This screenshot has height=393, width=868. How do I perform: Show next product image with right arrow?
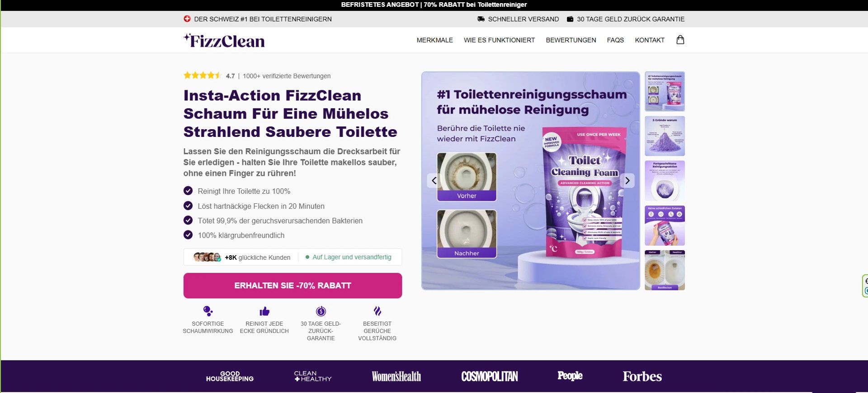627,181
